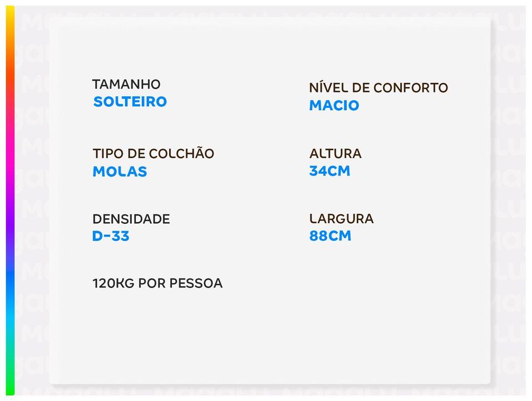The image size is (532, 401).
Task: Click the magenta section of the rainbow strip
Action: pos(10,167)
